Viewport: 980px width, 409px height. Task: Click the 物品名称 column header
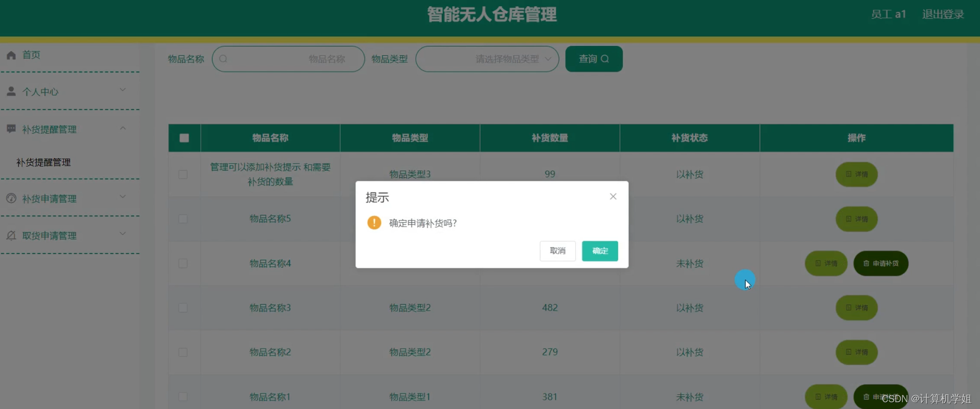click(270, 138)
